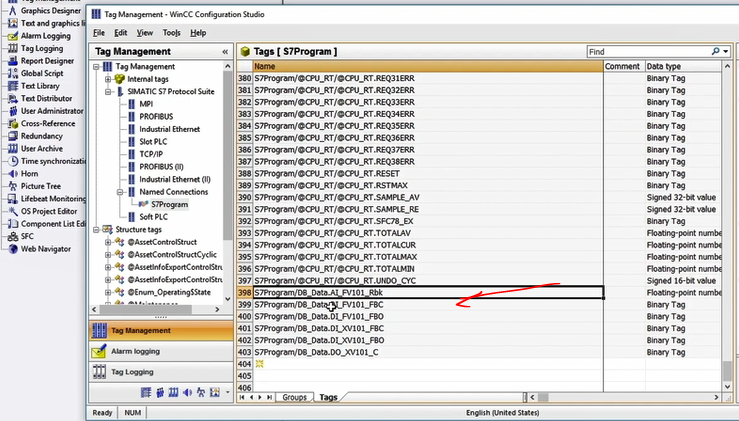
Task: Select Alarm logging navigation bar button
Action: click(161, 351)
